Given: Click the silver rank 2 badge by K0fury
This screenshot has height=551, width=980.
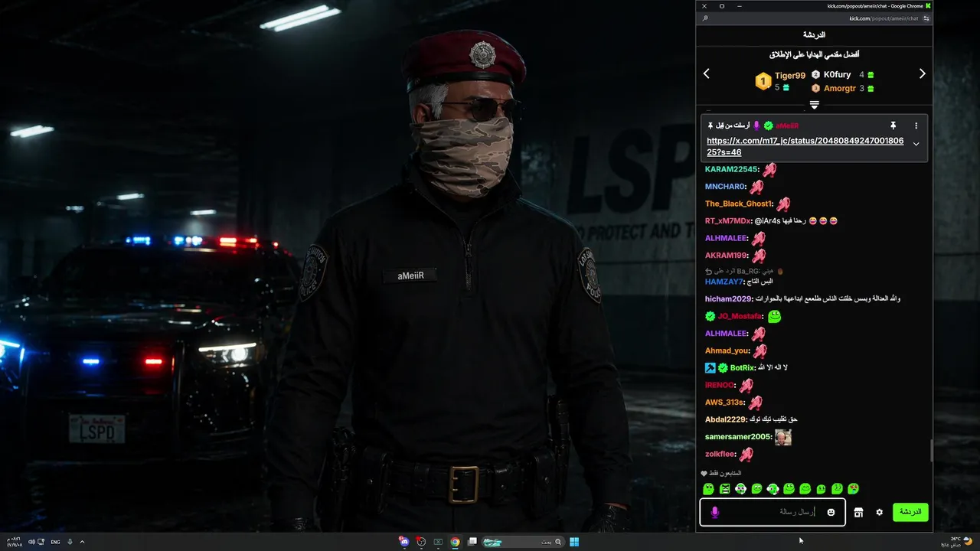Looking at the screenshot, I should click(x=815, y=75).
